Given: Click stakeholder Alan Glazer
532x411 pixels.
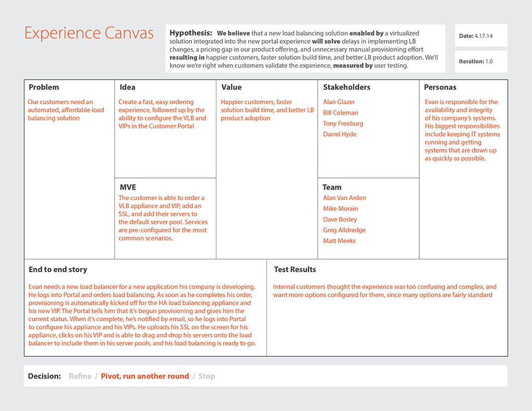Looking at the screenshot, I should click(338, 102).
